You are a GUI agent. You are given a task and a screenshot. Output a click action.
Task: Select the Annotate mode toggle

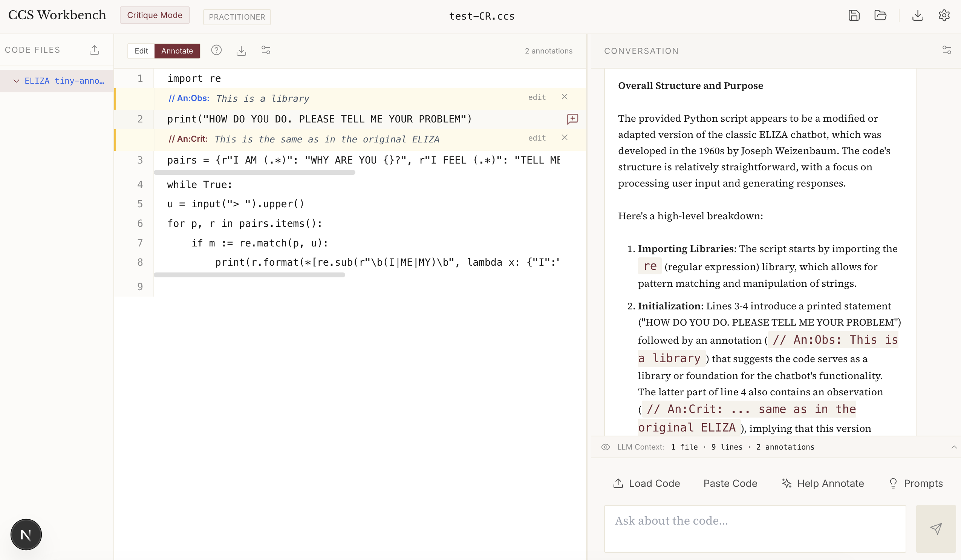[177, 51]
